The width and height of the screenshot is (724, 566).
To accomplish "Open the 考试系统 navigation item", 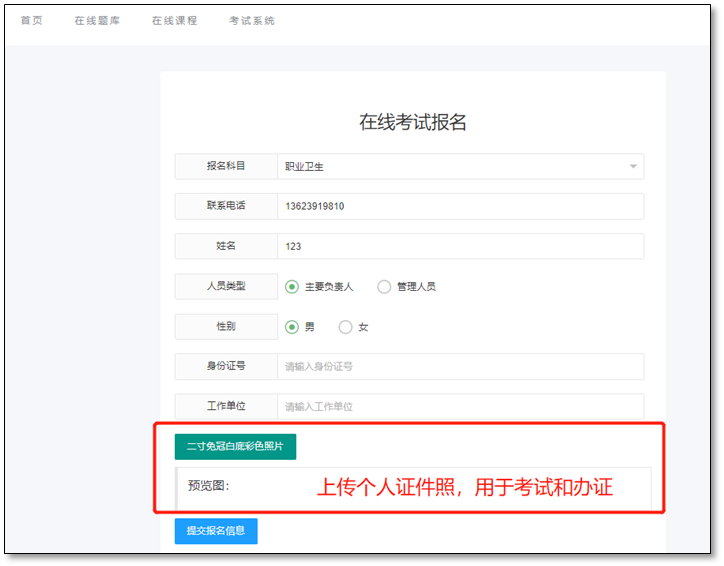I will pyautogui.click(x=251, y=21).
